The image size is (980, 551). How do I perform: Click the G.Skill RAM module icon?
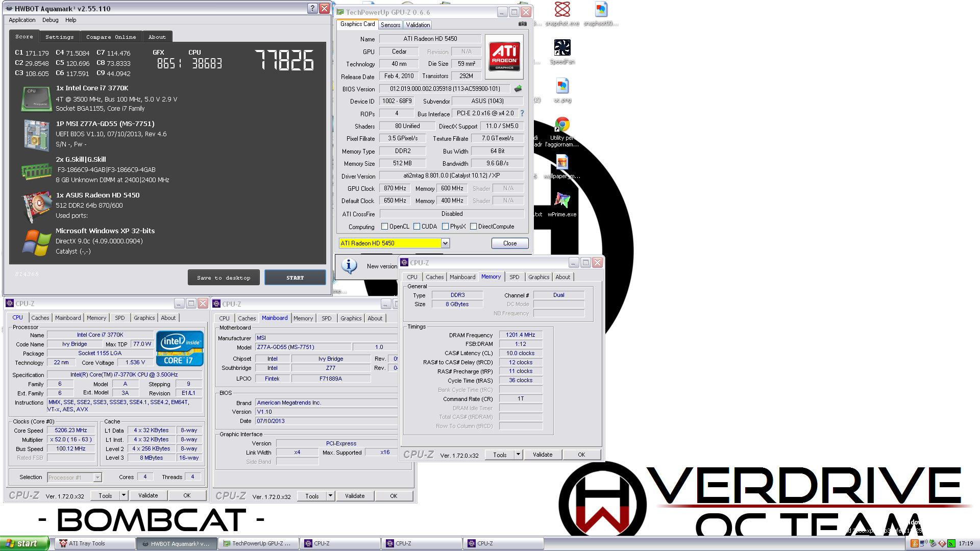click(36, 171)
